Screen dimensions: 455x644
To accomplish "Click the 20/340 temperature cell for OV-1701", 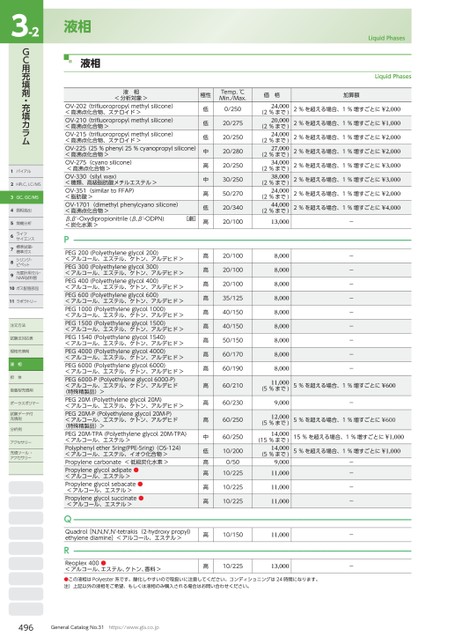I will (x=232, y=207).
